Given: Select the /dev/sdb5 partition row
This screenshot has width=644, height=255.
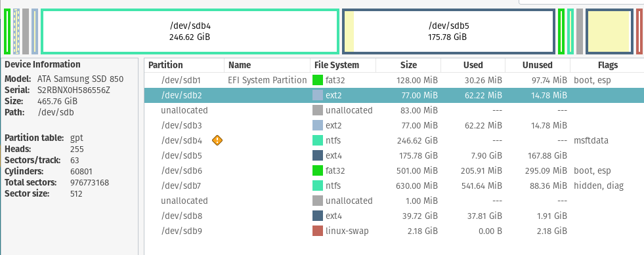Looking at the screenshot, I should [x=395, y=155].
